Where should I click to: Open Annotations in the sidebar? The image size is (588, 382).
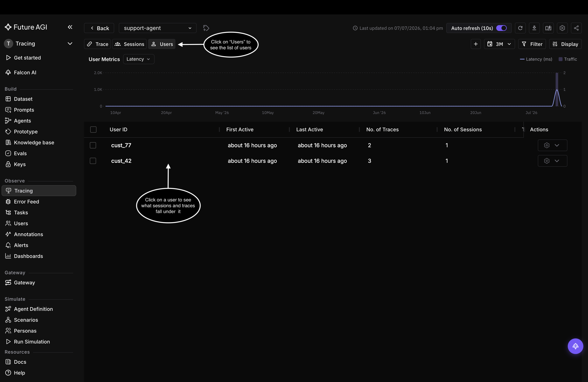28,234
